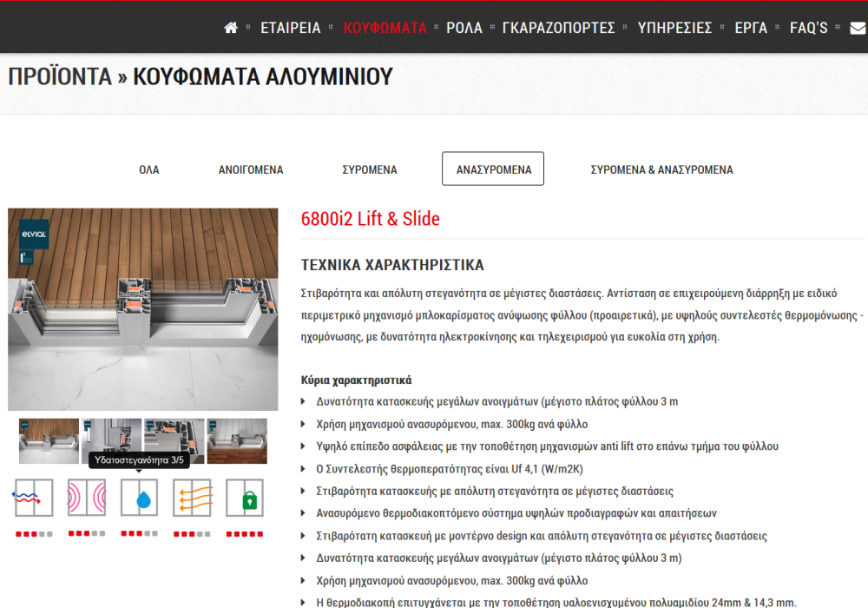The height and width of the screenshot is (608, 868).
Task: Select the ΣΥΡΟΜΕΝΑ & ΑΝΑΣΥΡΟΜΕΝΑ filter tab
Action: (661, 169)
